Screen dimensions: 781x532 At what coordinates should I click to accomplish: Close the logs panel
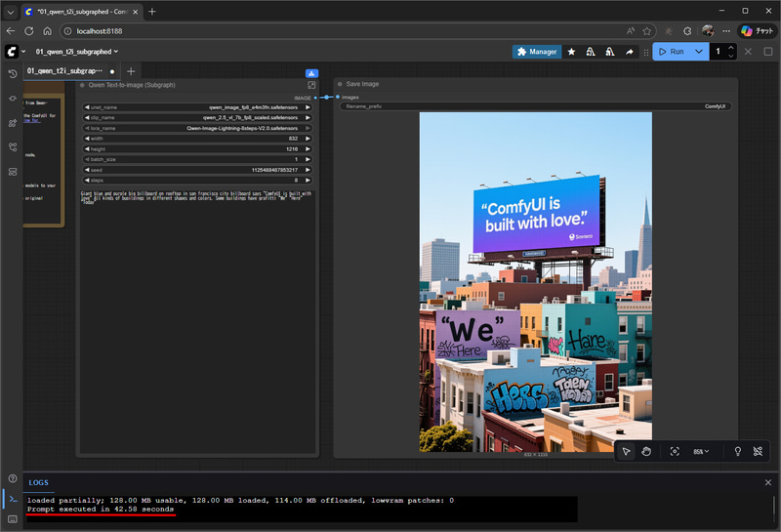tap(768, 482)
